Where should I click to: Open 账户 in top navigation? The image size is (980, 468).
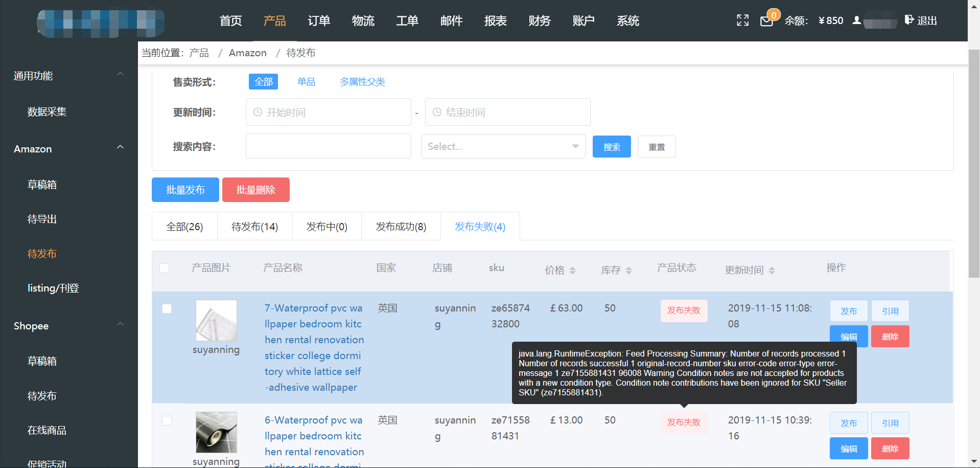584,21
